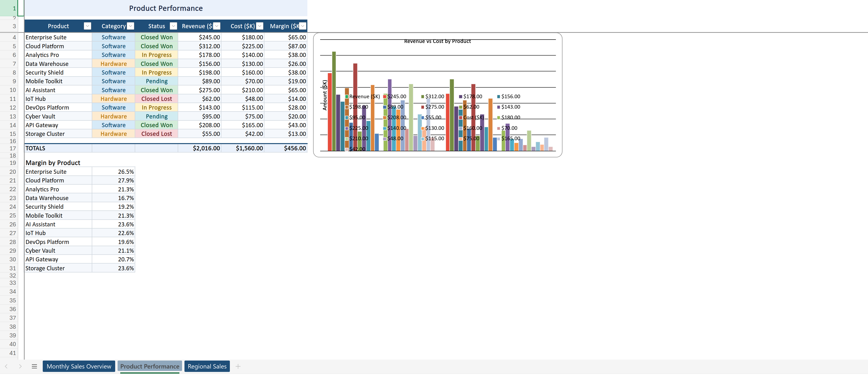Select DevOps Platform cost $115.00 cell
This screenshot has width=868, height=376.
pos(243,107)
